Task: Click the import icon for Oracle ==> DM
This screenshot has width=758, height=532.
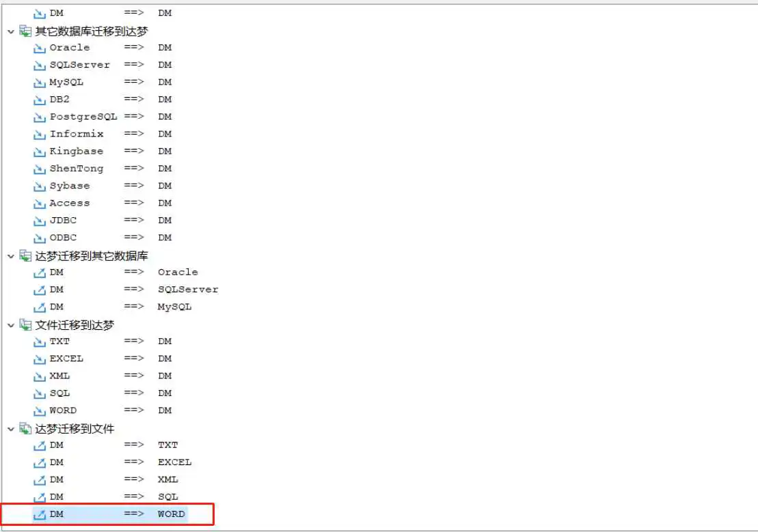Action: [40, 48]
